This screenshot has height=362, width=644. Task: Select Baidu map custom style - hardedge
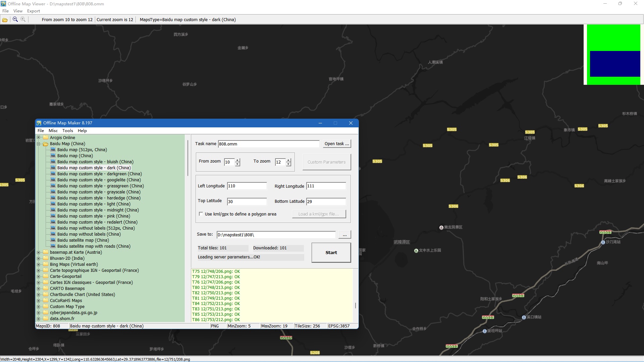click(x=99, y=198)
